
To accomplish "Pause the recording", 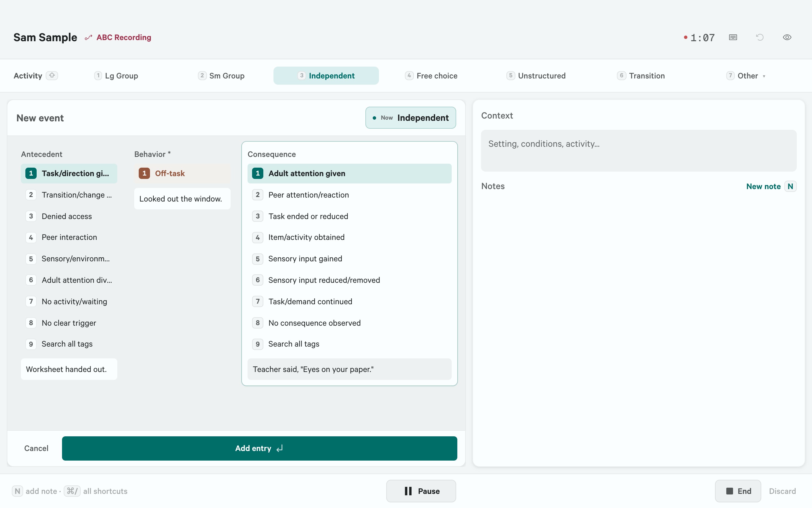I will click(x=421, y=491).
